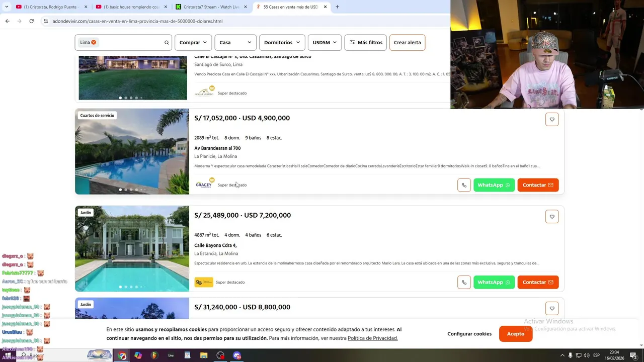Open the Calle Bayona house photo
644x362 pixels.
[132, 248]
